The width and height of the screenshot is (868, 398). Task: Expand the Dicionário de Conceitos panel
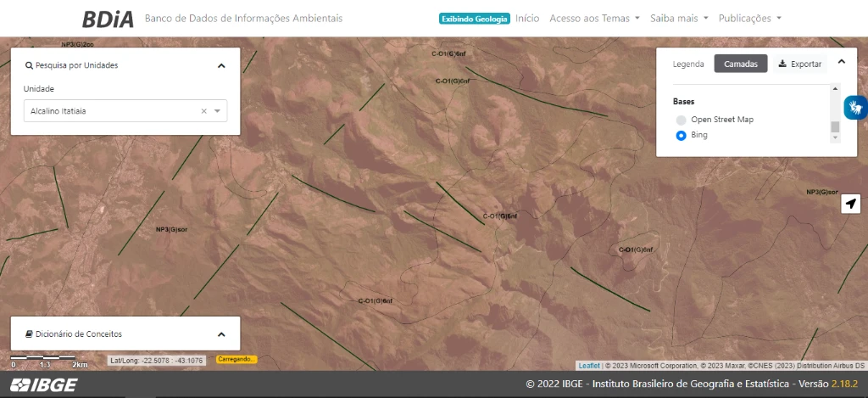coord(221,334)
